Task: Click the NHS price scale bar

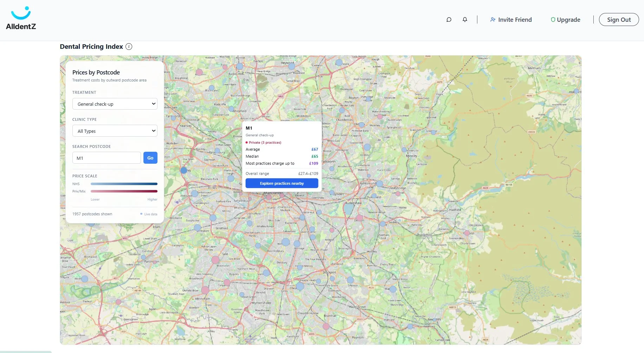Action: pos(124,184)
